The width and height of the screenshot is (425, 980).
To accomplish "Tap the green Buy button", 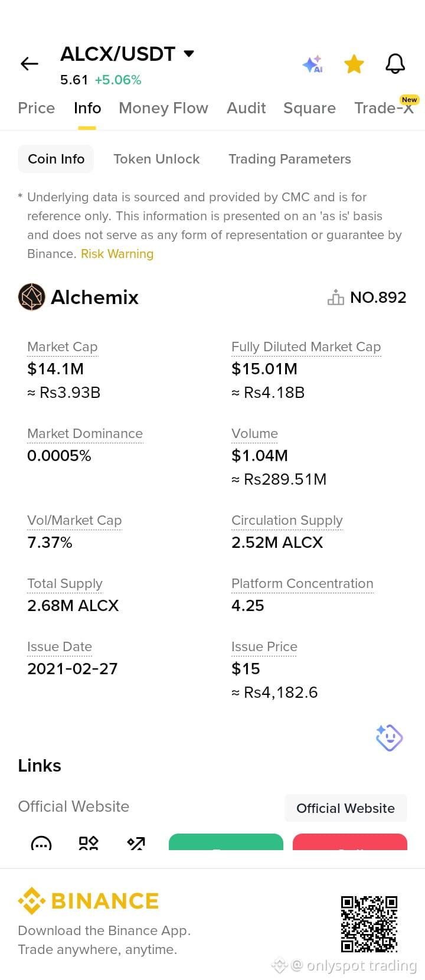I will pyautogui.click(x=226, y=842).
